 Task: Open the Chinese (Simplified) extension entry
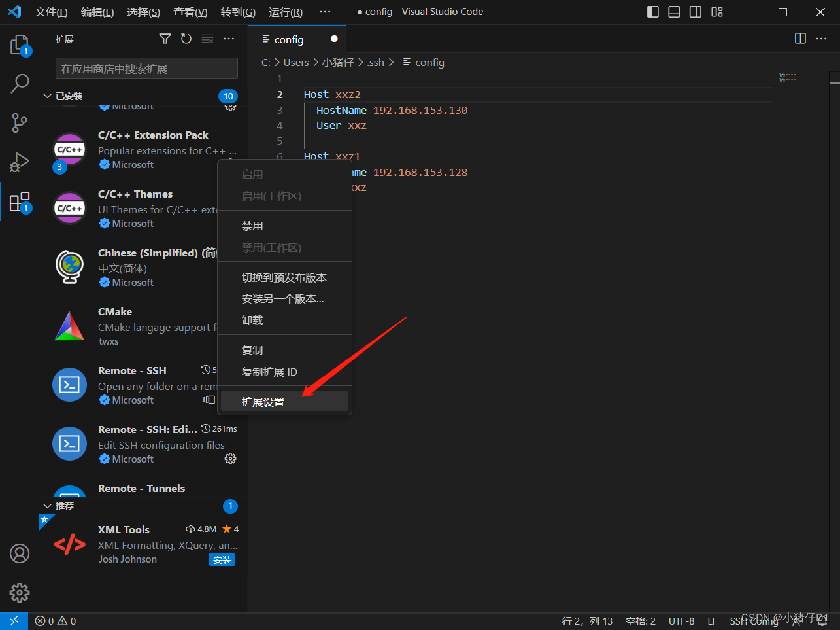click(144, 268)
